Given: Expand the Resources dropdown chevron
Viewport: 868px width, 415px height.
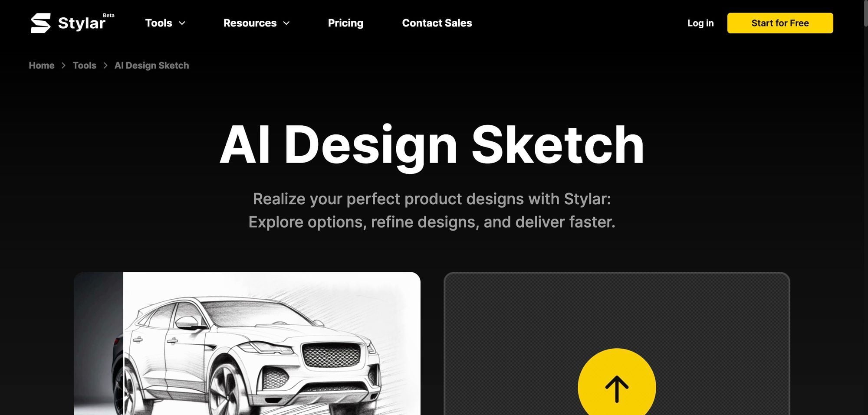Looking at the screenshot, I should [286, 23].
